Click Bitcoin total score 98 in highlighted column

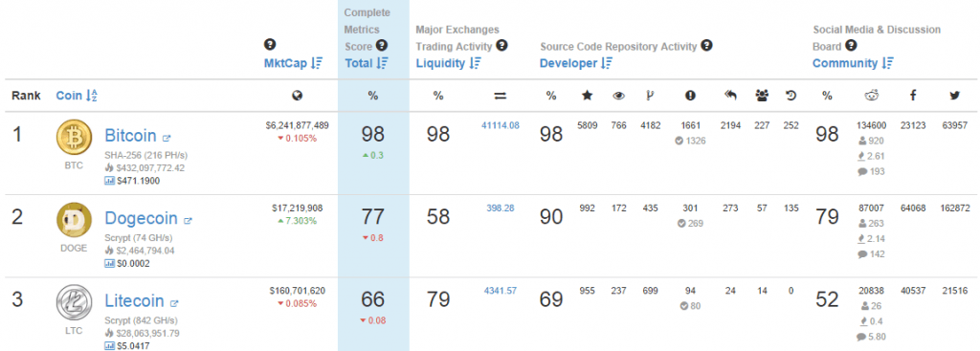pos(373,134)
